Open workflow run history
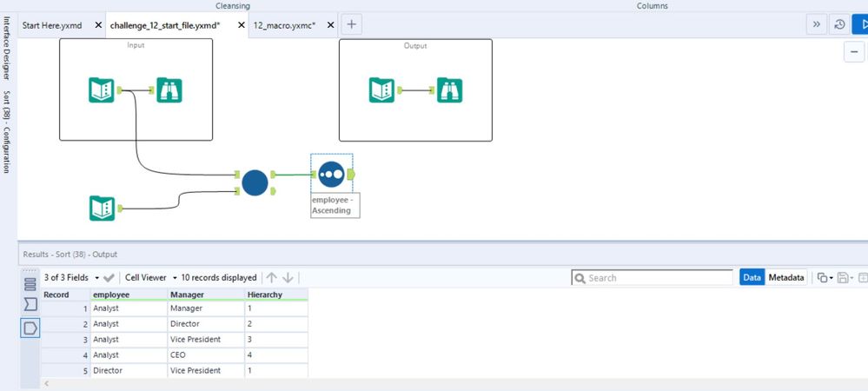 point(839,24)
